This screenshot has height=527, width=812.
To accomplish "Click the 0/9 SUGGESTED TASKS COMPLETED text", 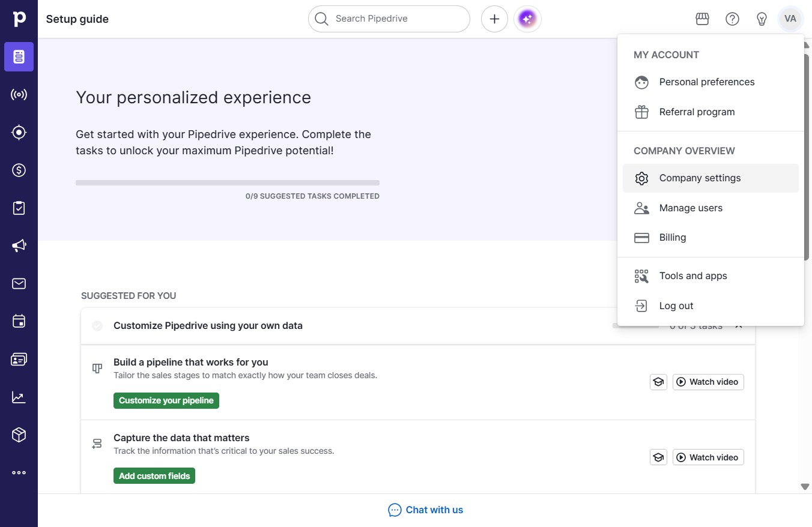I will coord(312,196).
